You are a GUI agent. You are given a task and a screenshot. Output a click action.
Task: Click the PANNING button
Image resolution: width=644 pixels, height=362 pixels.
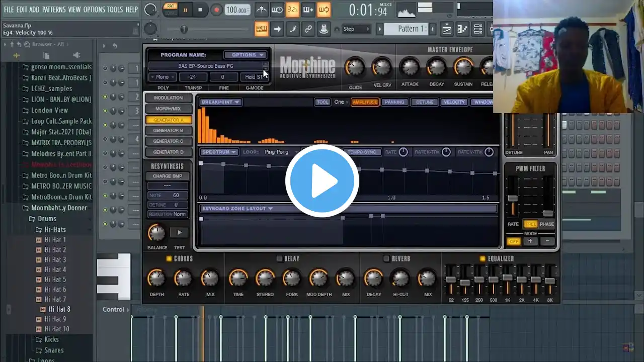point(394,102)
